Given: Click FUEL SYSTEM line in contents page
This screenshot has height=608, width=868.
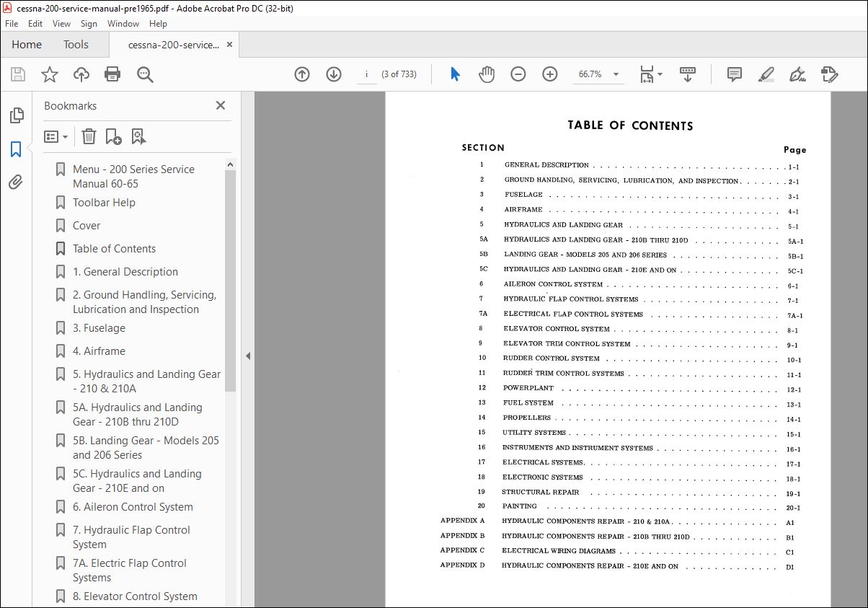Looking at the screenshot, I should 528,403.
